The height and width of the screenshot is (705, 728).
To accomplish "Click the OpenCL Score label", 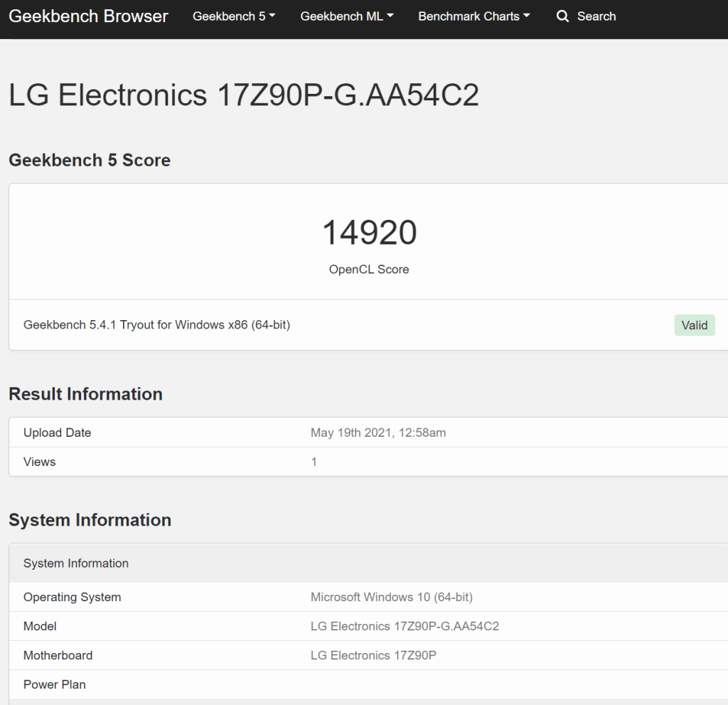I will click(x=369, y=270).
